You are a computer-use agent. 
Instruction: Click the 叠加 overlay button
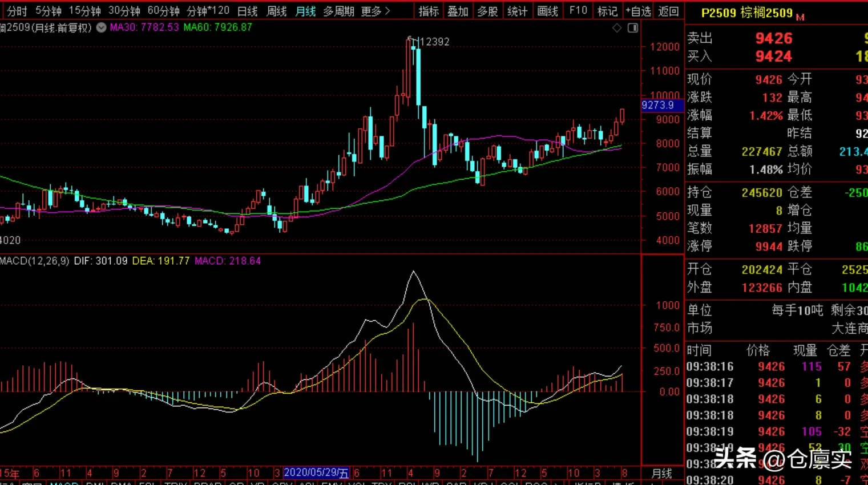458,11
